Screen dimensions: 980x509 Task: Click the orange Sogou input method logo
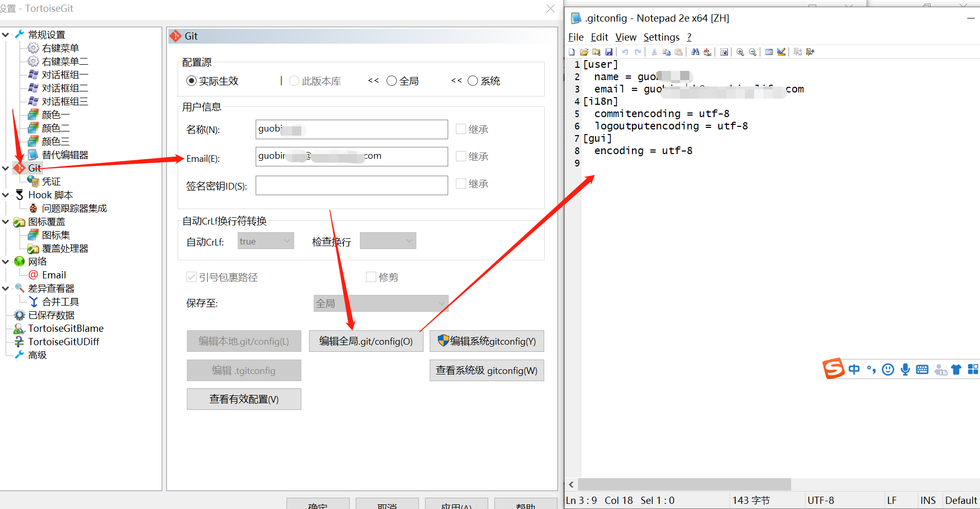(x=833, y=368)
